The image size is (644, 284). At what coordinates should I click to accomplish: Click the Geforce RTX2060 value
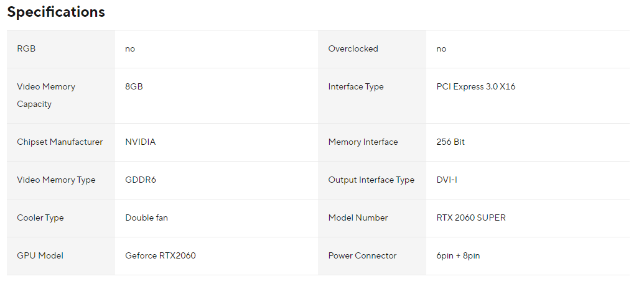pos(161,256)
